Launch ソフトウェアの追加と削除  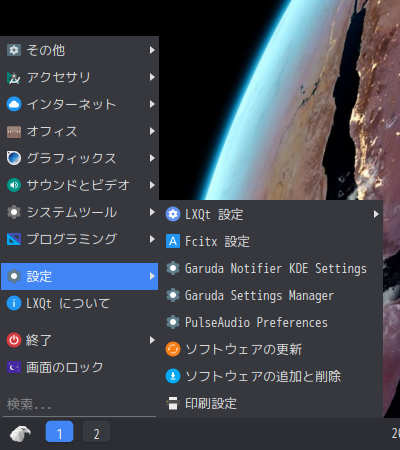[271, 376]
